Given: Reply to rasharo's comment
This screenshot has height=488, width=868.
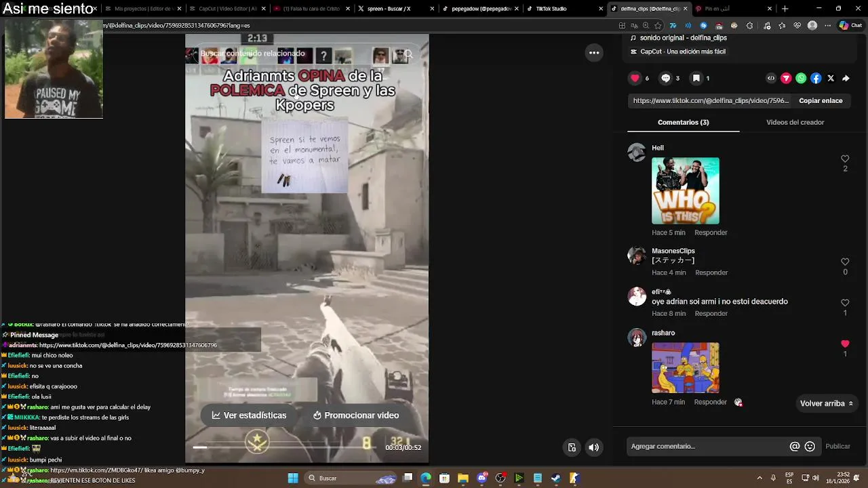Looking at the screenshot, I should [x=711, y=402].
